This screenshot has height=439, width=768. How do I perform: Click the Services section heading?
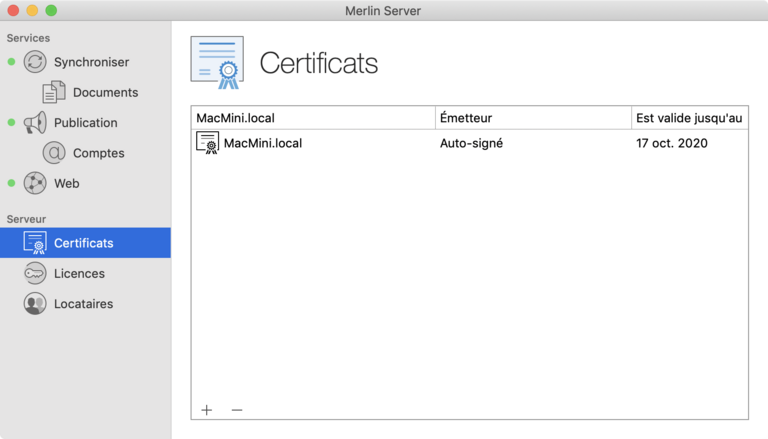[x=28, y=38]
